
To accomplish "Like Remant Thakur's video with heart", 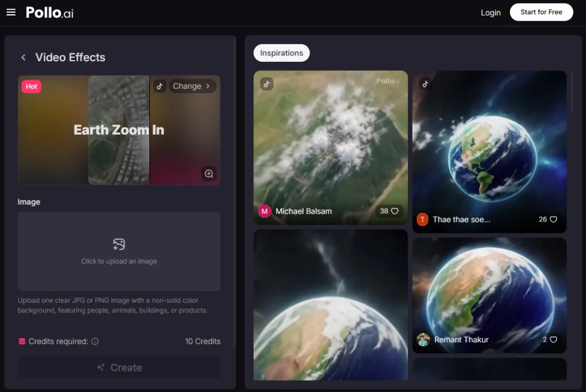I will point(553,339).
